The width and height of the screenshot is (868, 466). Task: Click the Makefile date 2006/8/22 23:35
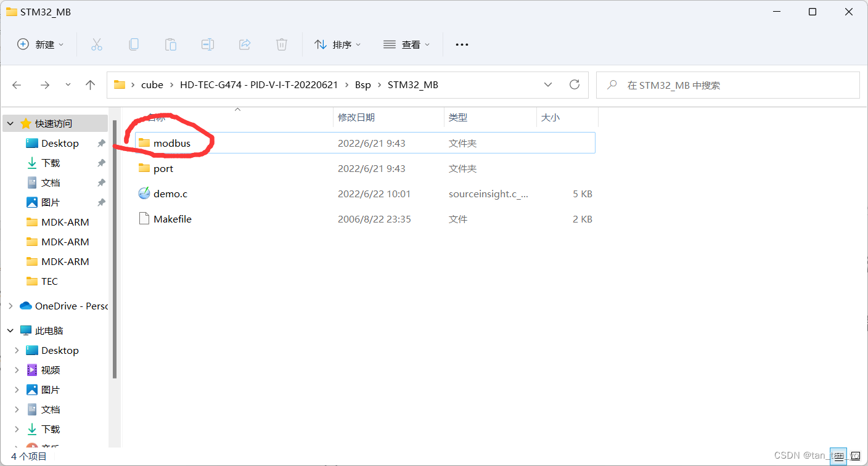tap(374, 219)
